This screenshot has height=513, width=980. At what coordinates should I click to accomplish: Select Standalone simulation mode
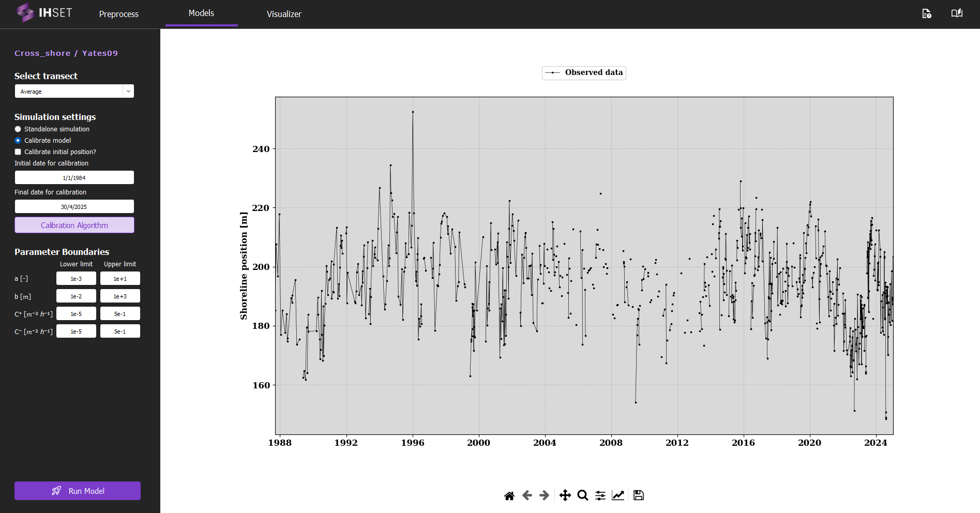tap(18, 129)
